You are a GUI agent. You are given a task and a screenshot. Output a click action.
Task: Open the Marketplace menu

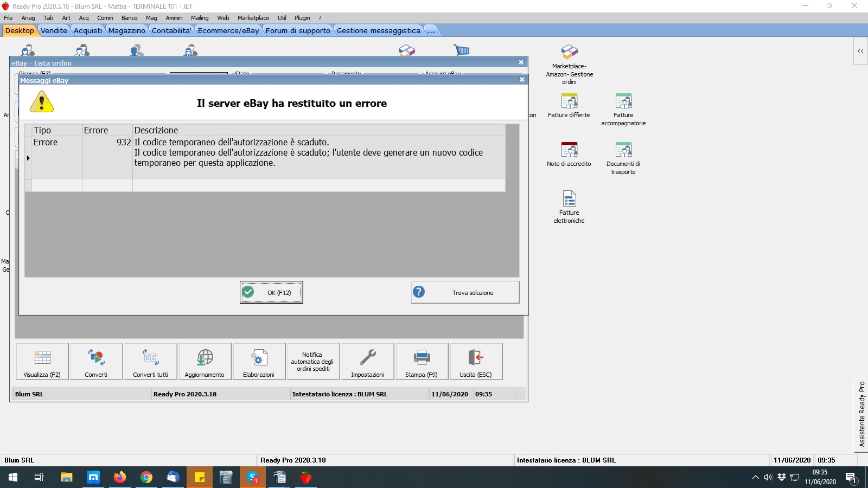click(253, 18)
